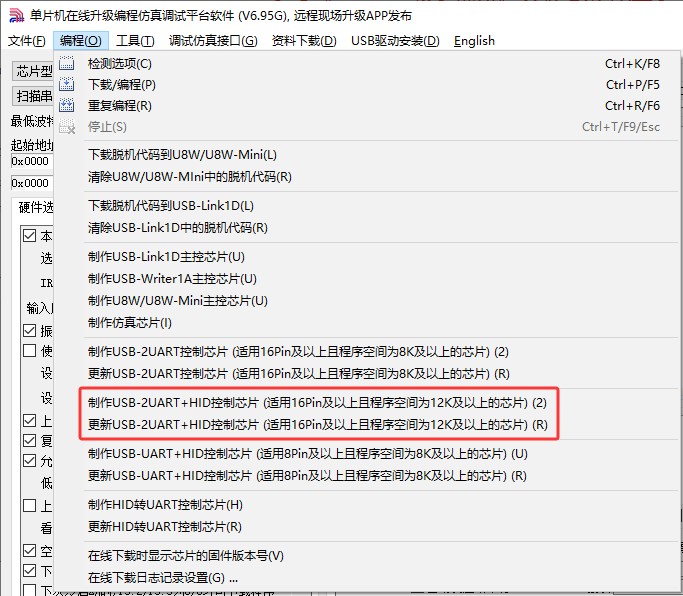Viewport: 683px width, 596px height.
Task: Toggle the unchecked 上 checkbox
Action: click(29, 505)
